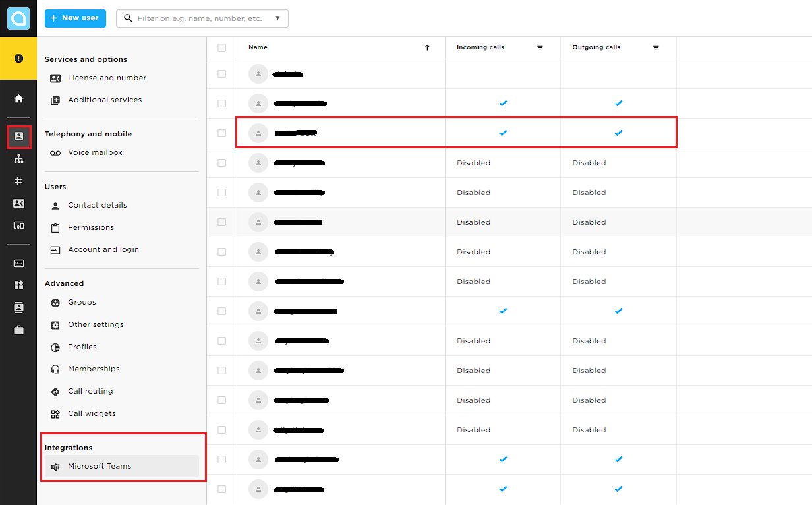The image size is (812, 505).
Task: Open the yellow alert notification icon
Action: 18,59
